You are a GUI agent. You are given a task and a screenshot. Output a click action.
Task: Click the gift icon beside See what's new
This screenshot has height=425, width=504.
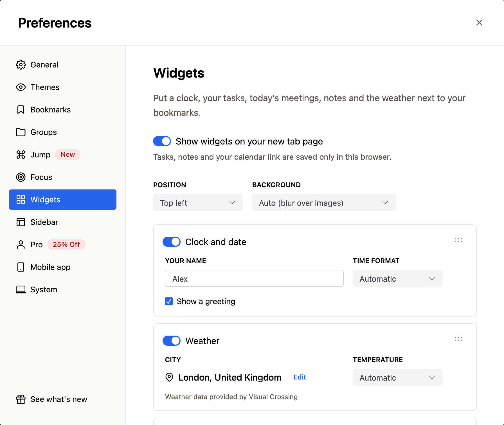tap(21, 399)
